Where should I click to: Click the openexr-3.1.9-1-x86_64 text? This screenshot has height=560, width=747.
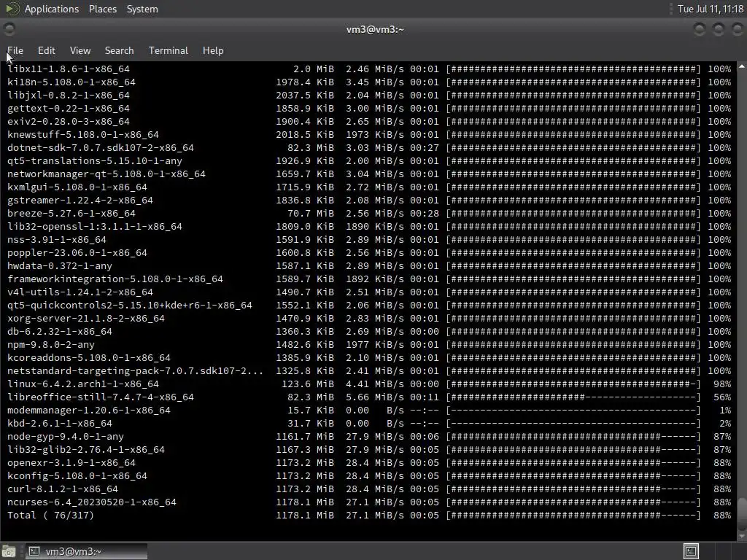pyautogui.click(x=71, y=463)
